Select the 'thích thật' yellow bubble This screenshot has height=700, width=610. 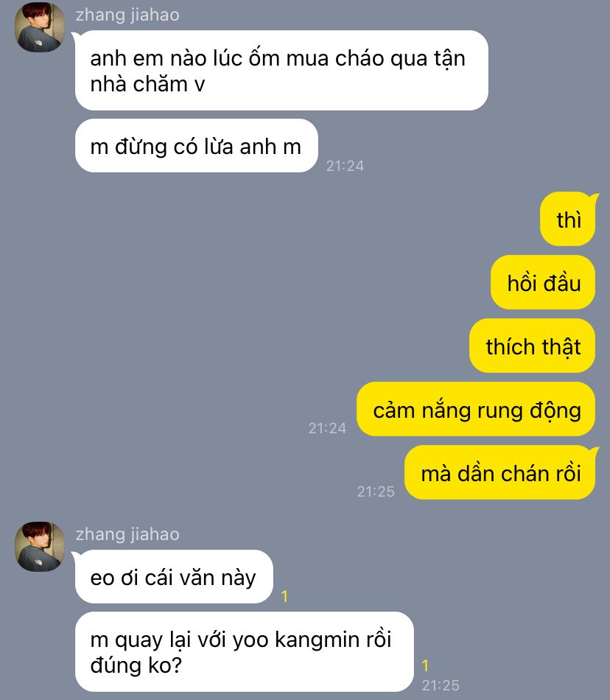coord(533,346)
